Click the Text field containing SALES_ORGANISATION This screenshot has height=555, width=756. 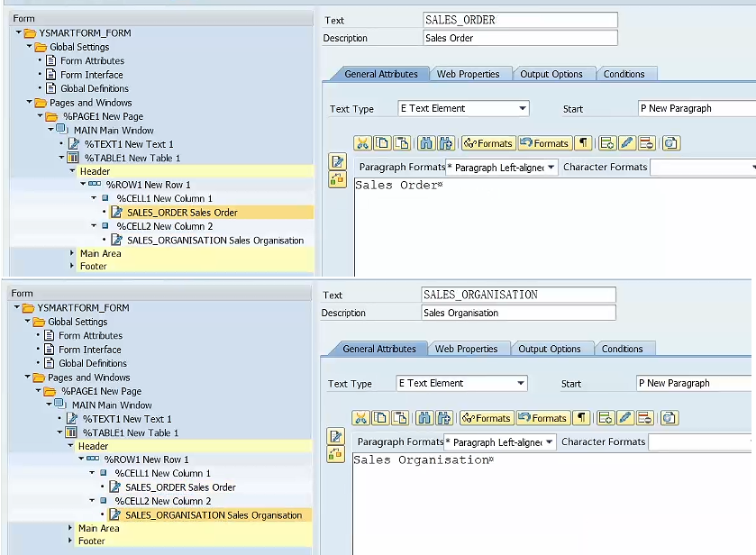click(518, 295)
